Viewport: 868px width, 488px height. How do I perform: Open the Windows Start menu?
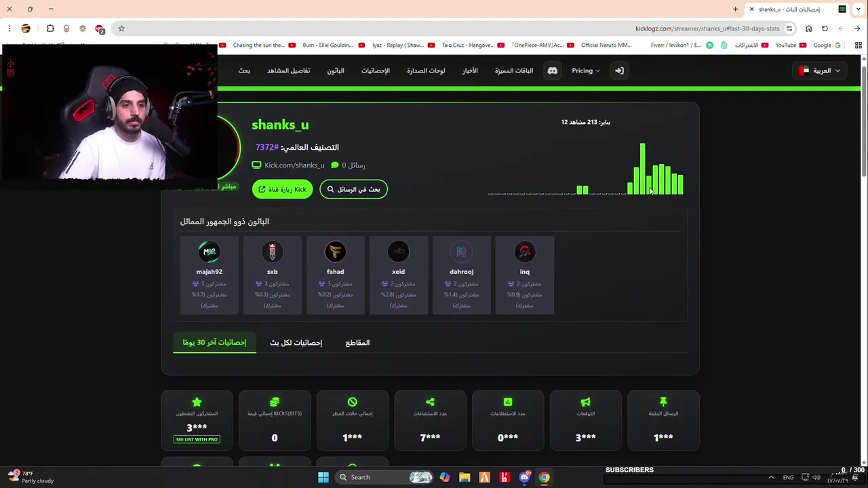coord(323,477)
